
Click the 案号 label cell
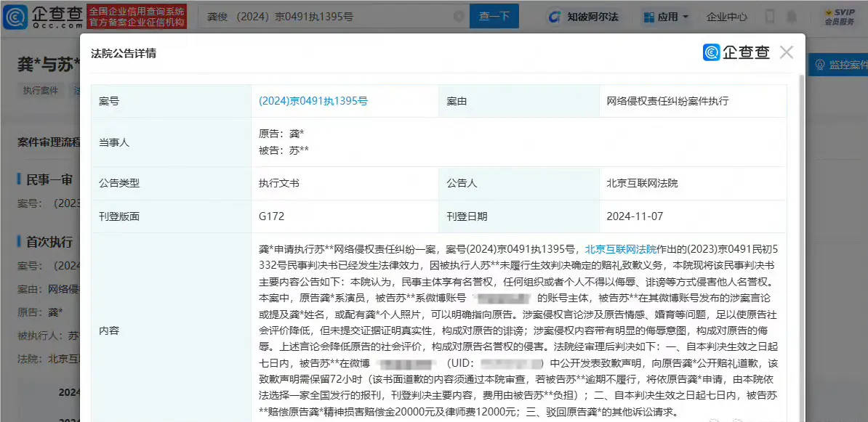[x=171, y=101]
